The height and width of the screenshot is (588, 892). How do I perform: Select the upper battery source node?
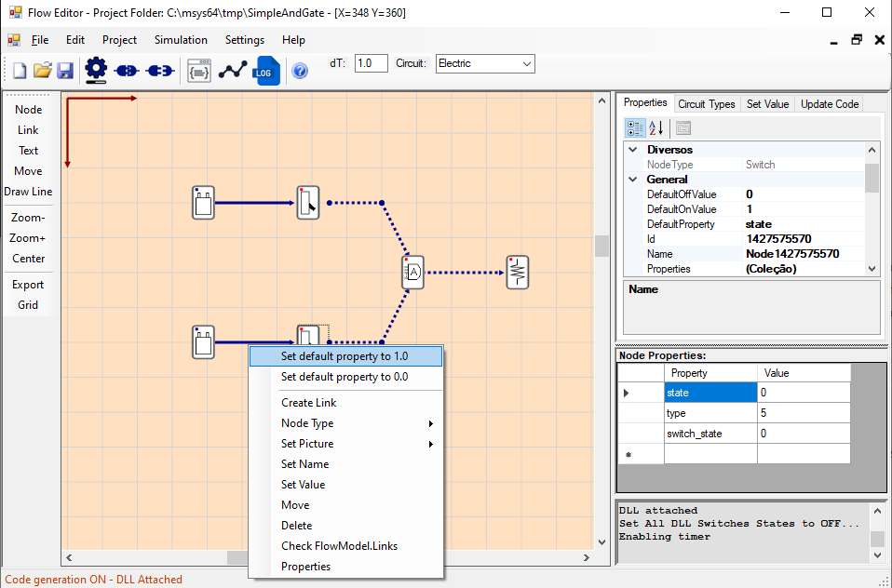point(203,203)
